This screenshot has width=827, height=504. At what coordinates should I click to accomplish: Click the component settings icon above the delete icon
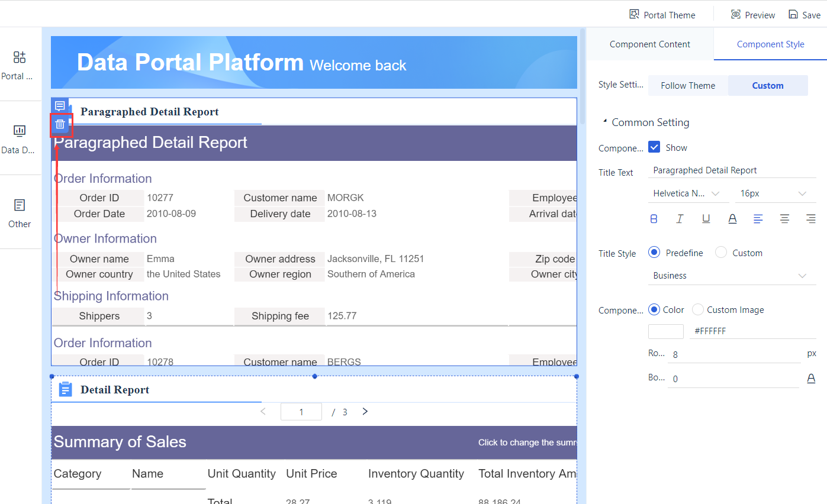[x=60, y=105]
